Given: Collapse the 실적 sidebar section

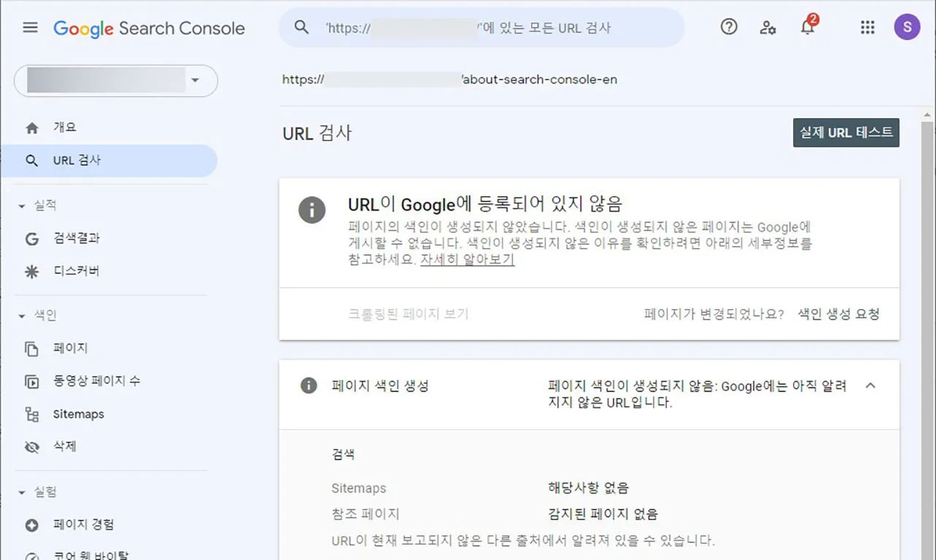Looking at the screenshot, I should (21, 206).
